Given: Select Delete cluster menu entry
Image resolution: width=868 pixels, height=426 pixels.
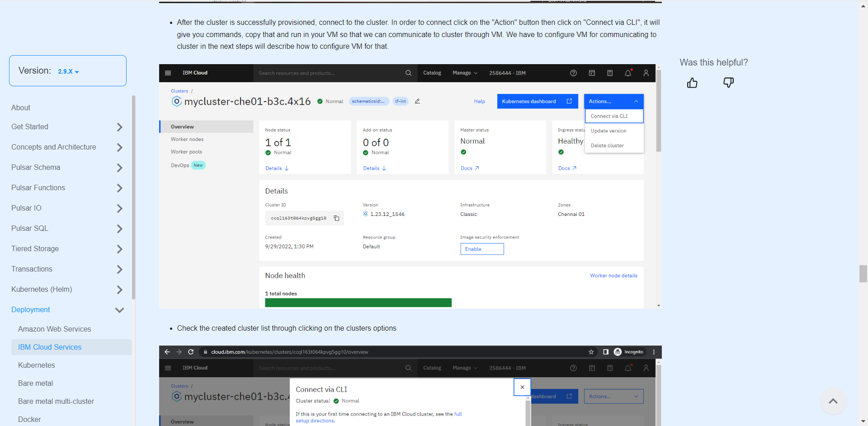Looking at the screenshot, I should [x=614, y=145].
